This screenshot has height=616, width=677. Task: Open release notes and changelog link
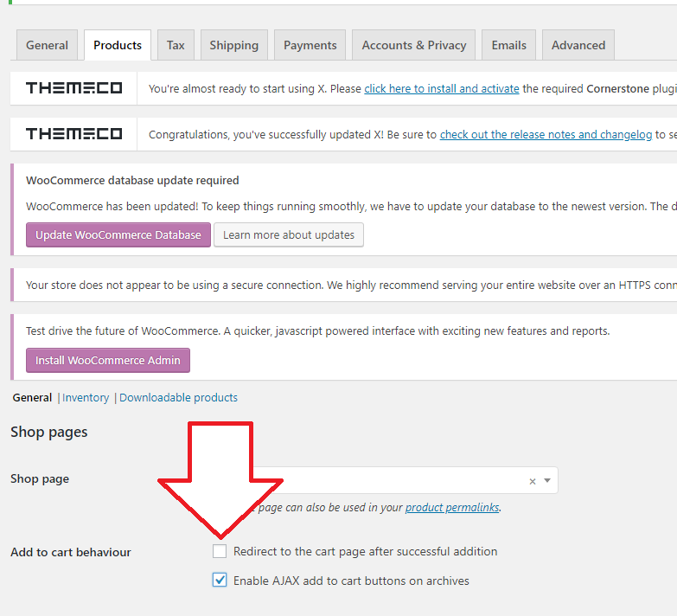(546, 134)
